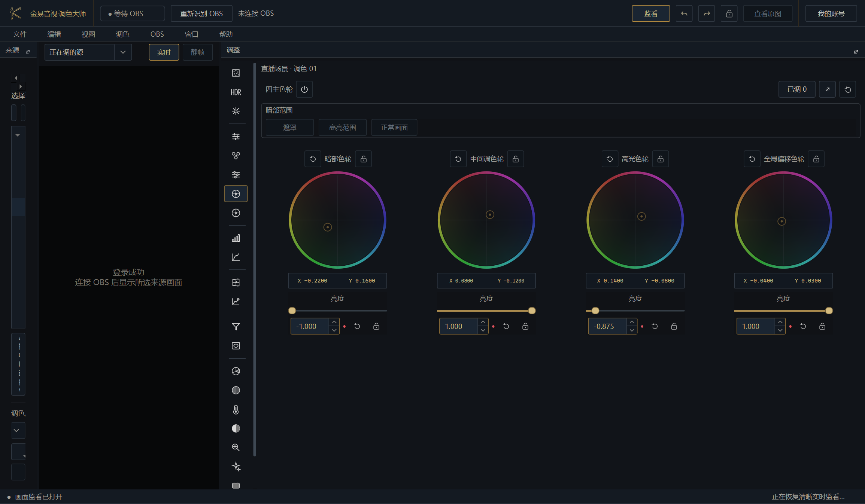Toggle the lock on 全局偏移色轮

click(816, 159)
